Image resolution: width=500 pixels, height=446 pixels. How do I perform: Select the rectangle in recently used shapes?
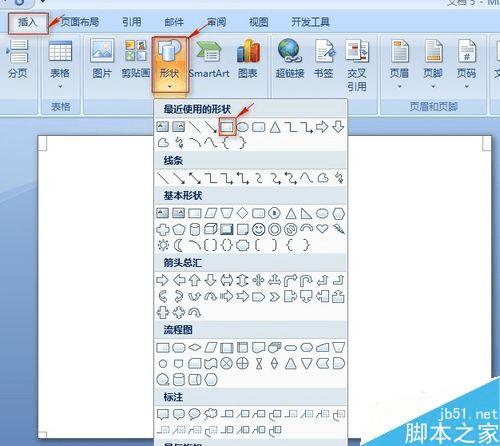227,127
